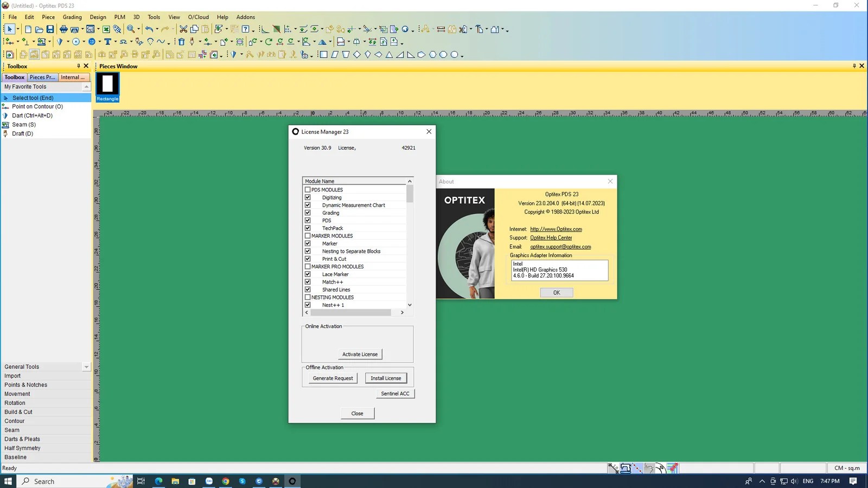Open the Optitex Help Center link
Viewport: 868px width, 488px height.
pyautogui.click(x=551, y=237)
